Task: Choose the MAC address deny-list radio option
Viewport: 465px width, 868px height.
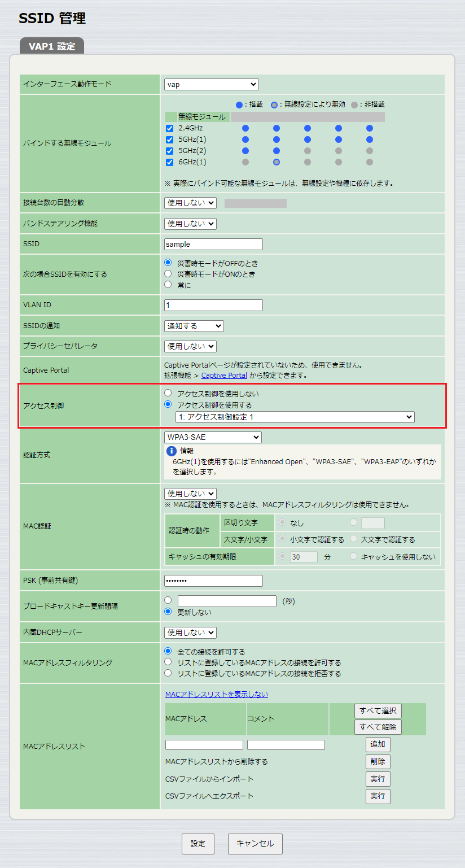Action: (x=168, y=673)
